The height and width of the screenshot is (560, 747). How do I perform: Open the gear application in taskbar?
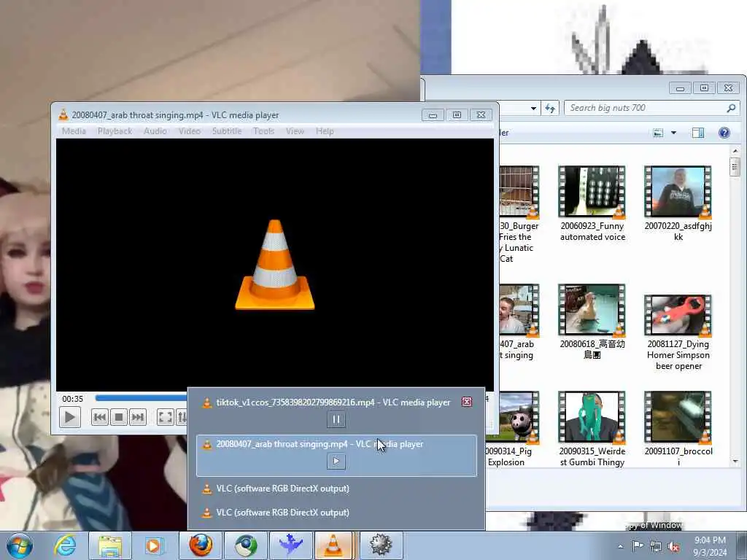coord(381,545)
